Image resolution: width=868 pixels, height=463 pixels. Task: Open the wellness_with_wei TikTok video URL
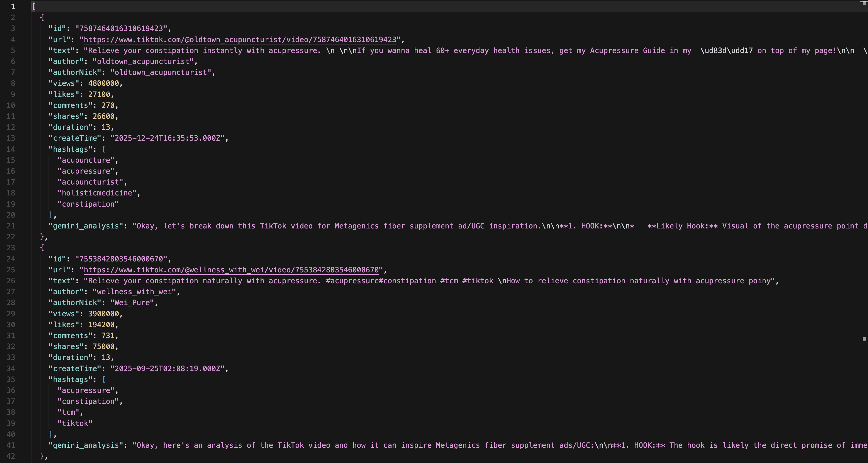coord(231,270)
